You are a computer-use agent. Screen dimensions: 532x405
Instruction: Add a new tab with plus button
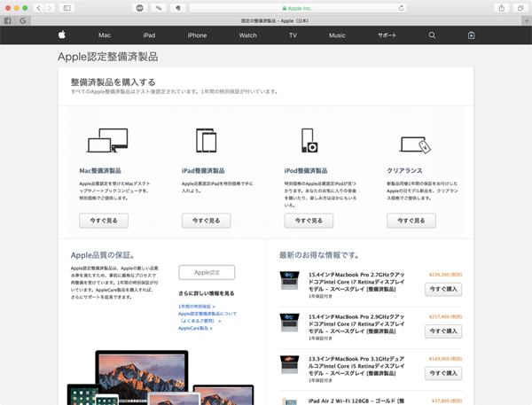pyautogui.click(x=527, y=20)
